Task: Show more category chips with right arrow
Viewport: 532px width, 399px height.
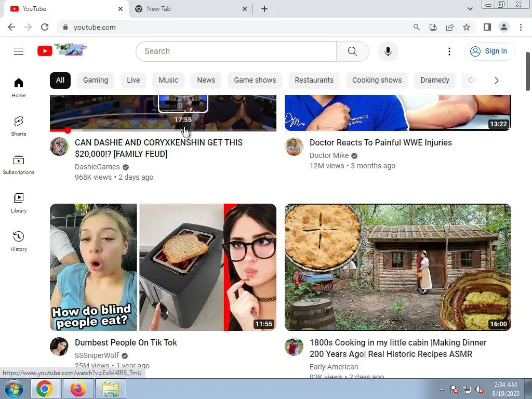Action: [x=496, y=81]
